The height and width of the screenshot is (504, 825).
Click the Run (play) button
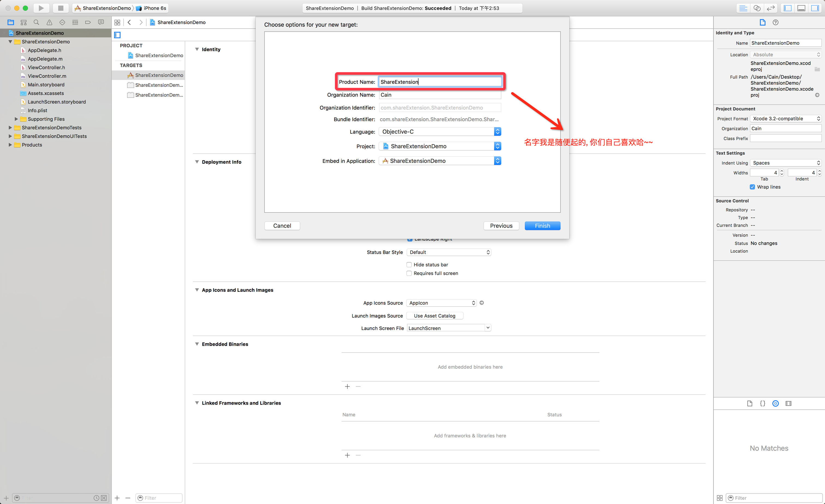click(41, 8)
